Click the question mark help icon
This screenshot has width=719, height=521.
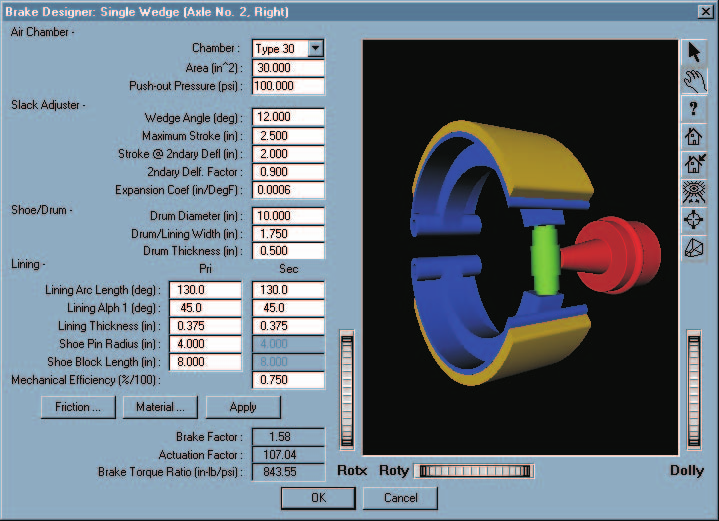(x=694, y=109)
